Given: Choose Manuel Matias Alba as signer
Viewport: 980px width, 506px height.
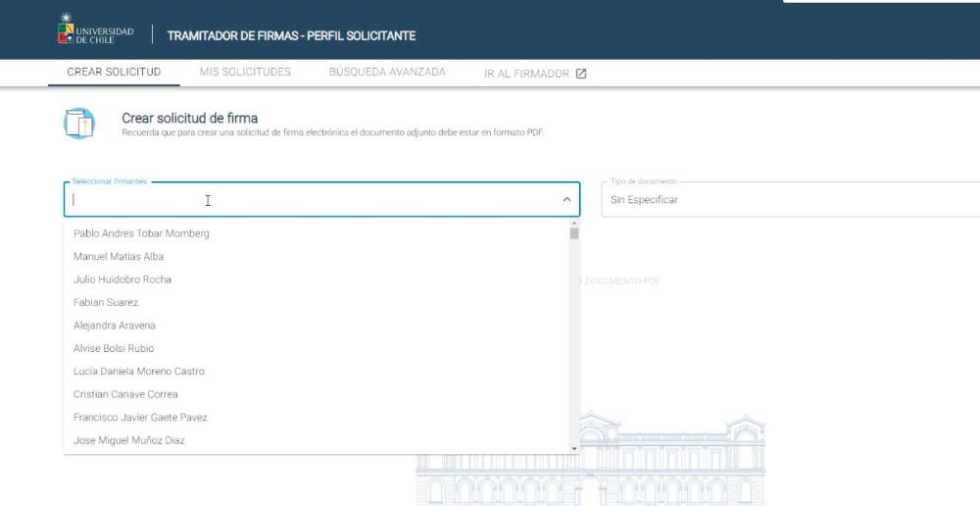Looking at the screenshot, I should 119,257.
